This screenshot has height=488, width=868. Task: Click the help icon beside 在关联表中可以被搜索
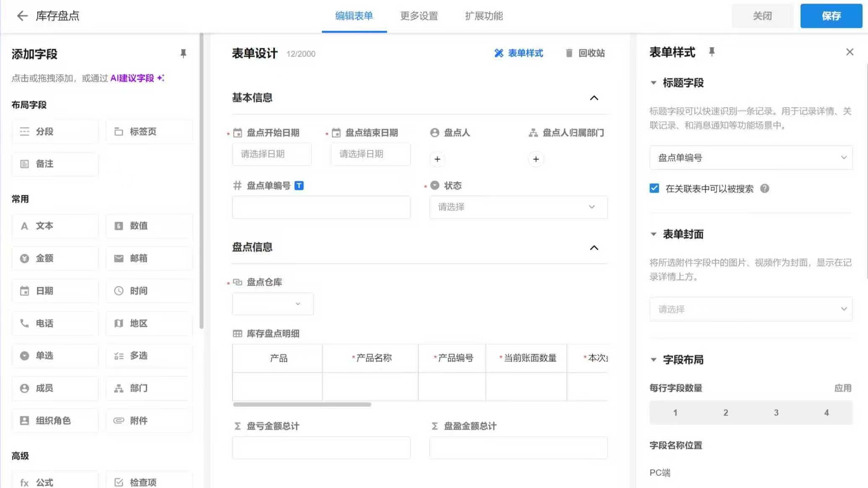[x=765, y=189]
